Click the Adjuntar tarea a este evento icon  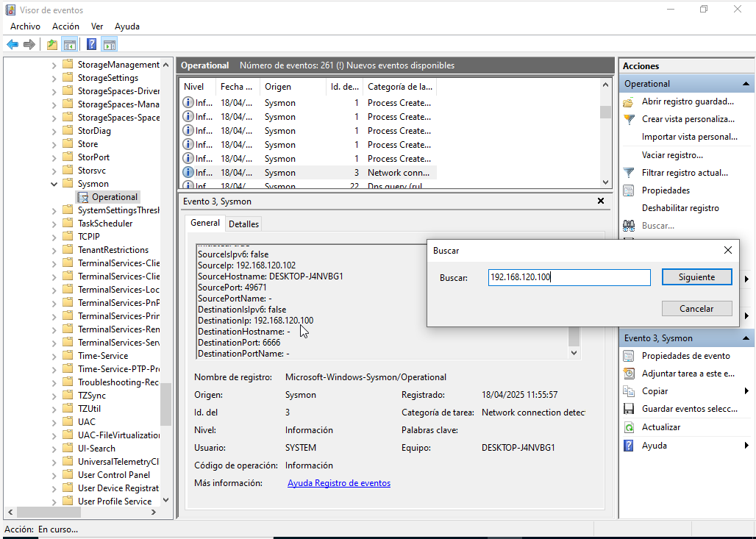[x=628, y=374]
